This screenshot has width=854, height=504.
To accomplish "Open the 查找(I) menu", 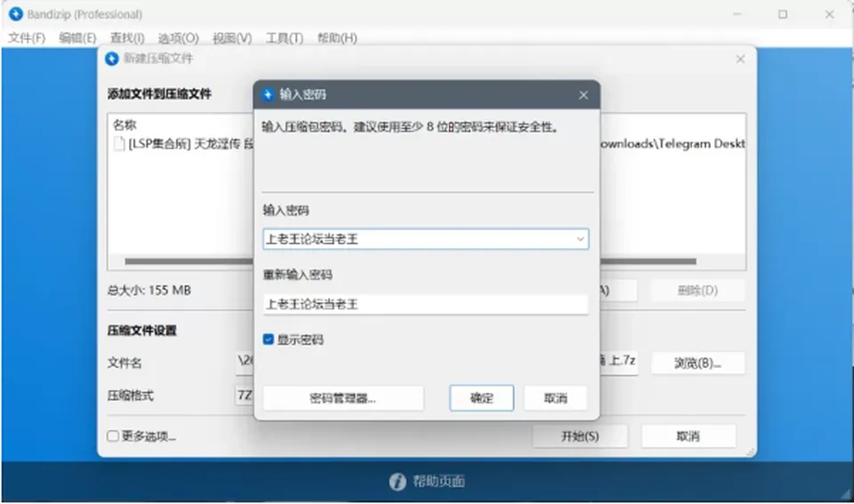I will click(127, 38).
